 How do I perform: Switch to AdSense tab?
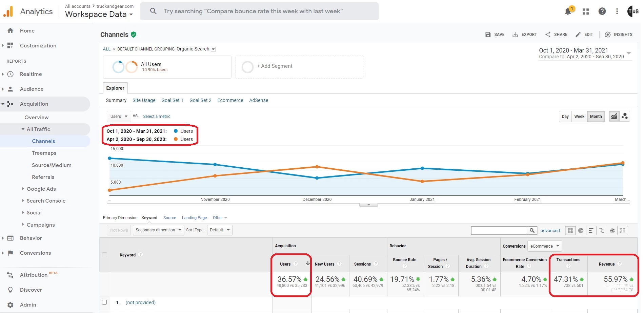[x=259, y=100]
